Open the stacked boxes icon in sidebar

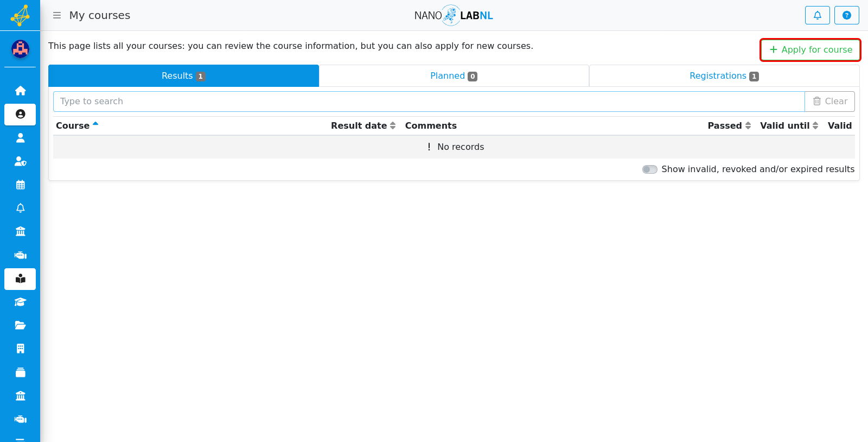[20, 372]
